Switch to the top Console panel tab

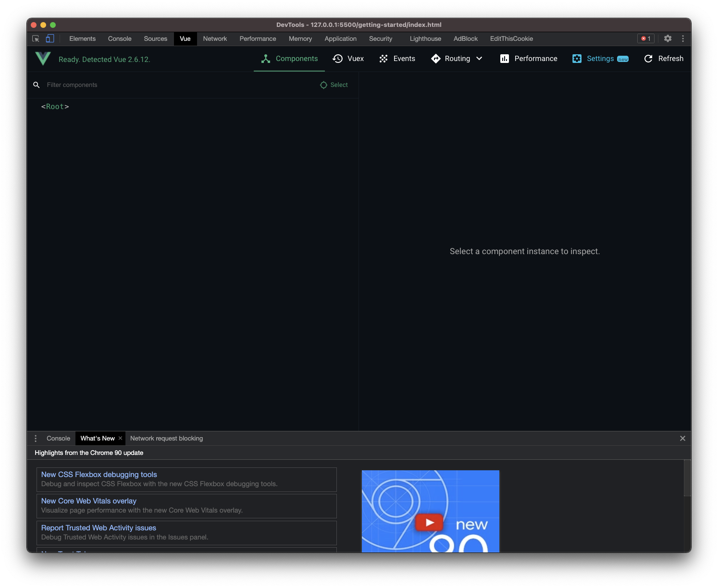click(120, 39)
